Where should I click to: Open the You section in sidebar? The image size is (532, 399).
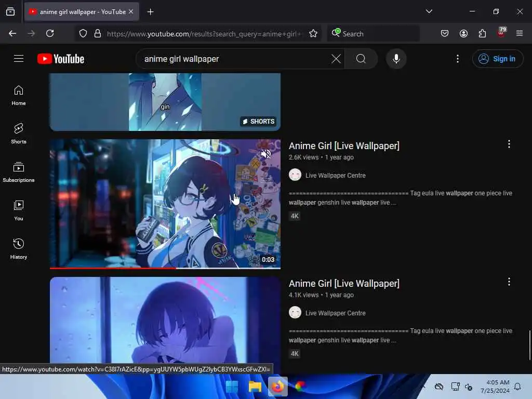(19, 211)
